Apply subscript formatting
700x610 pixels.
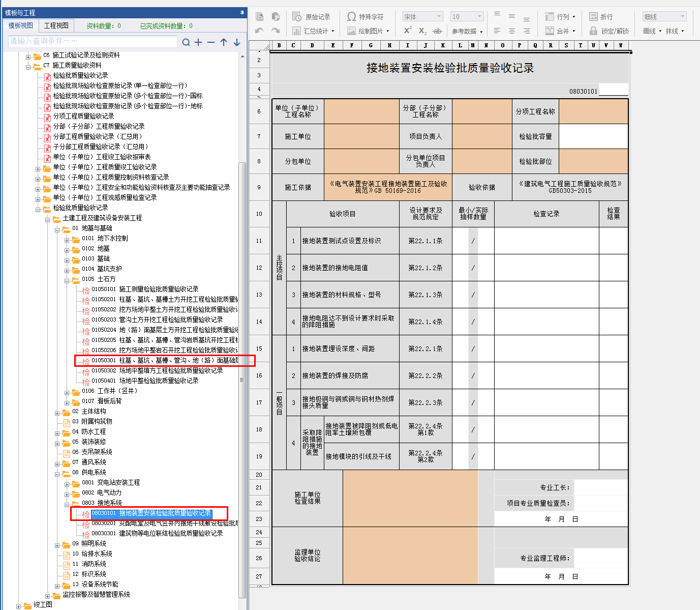pos(422,31)
